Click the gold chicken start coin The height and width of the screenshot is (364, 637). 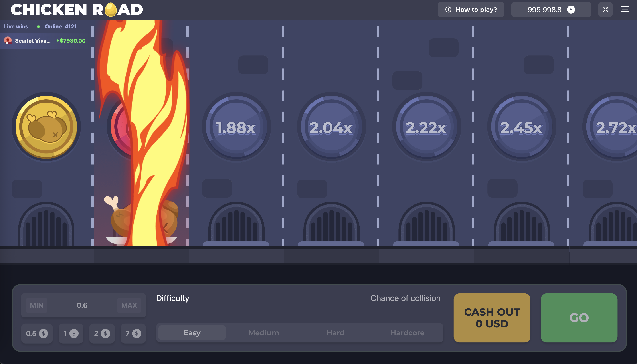pyautogui.click(x=46, y=127)
